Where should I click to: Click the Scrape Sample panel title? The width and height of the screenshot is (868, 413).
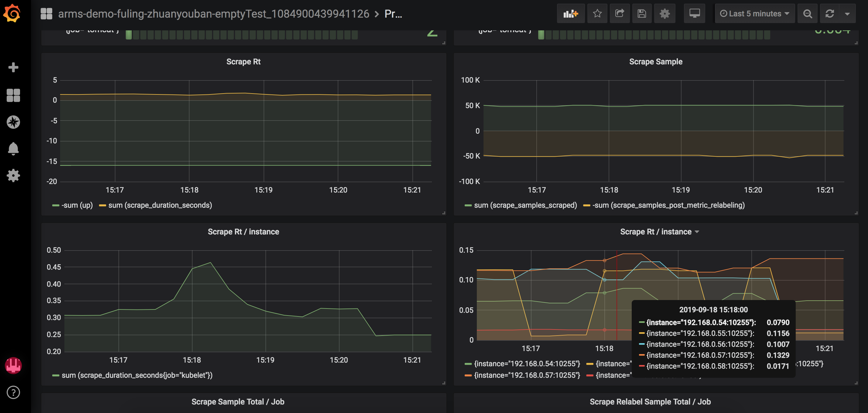[x=655, y=62]
